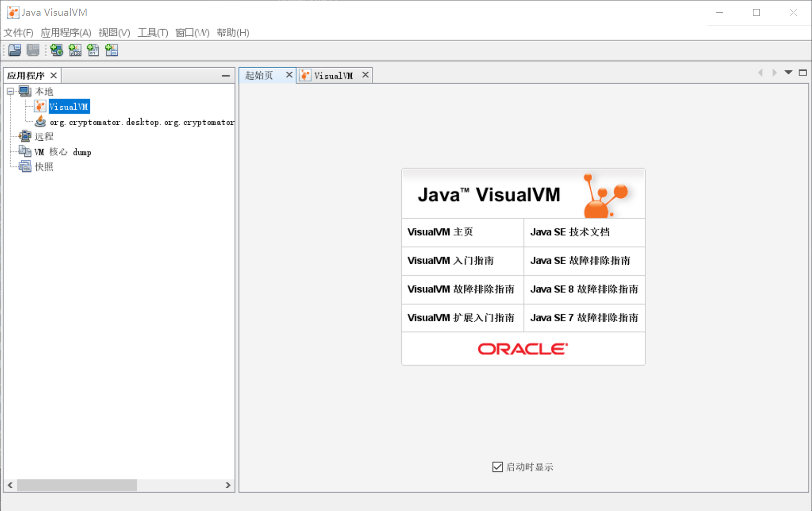
Task: Click Add VM Coredump toolbar icon
Action: point(93,50)
